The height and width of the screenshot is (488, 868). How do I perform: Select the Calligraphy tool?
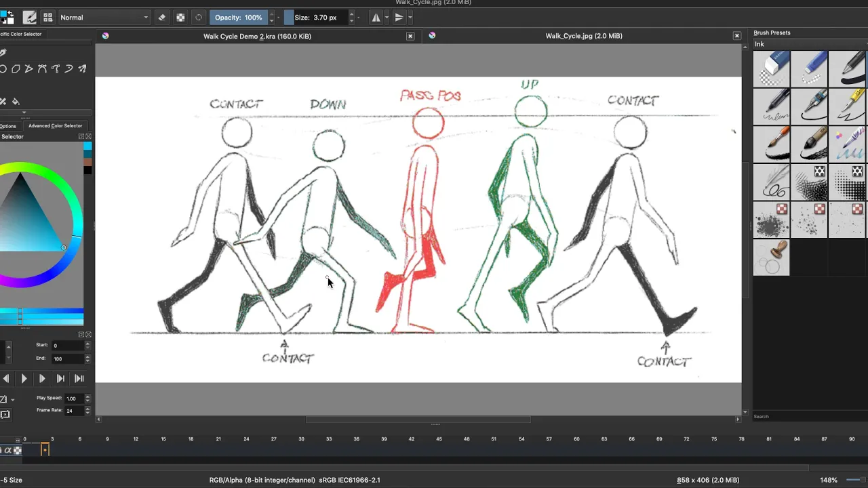click(x=3, y=52)
